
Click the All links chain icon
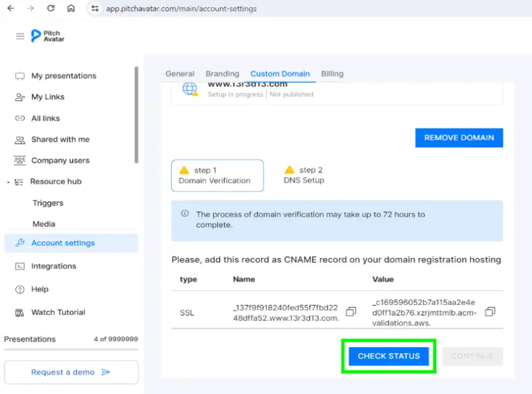20,118
